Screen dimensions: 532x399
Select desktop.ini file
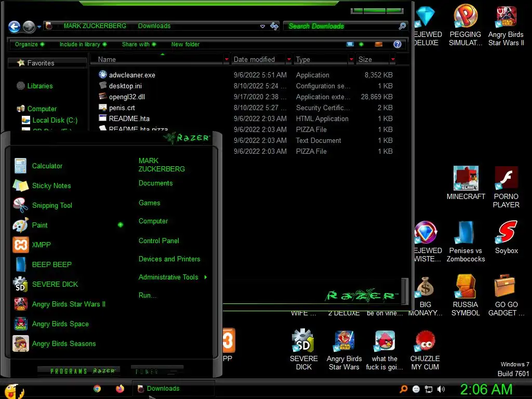[x=125, y=86]
